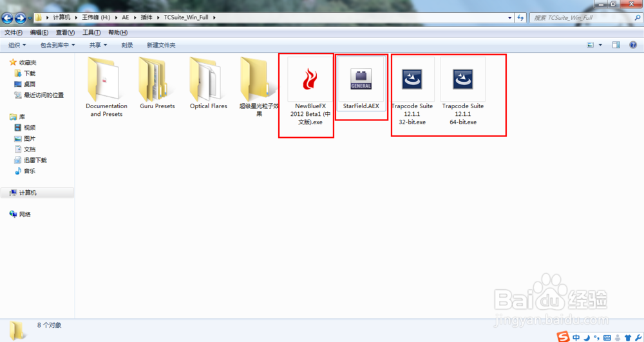
Task: Open the Help question mark icon
Action: [x=633, y=44]
